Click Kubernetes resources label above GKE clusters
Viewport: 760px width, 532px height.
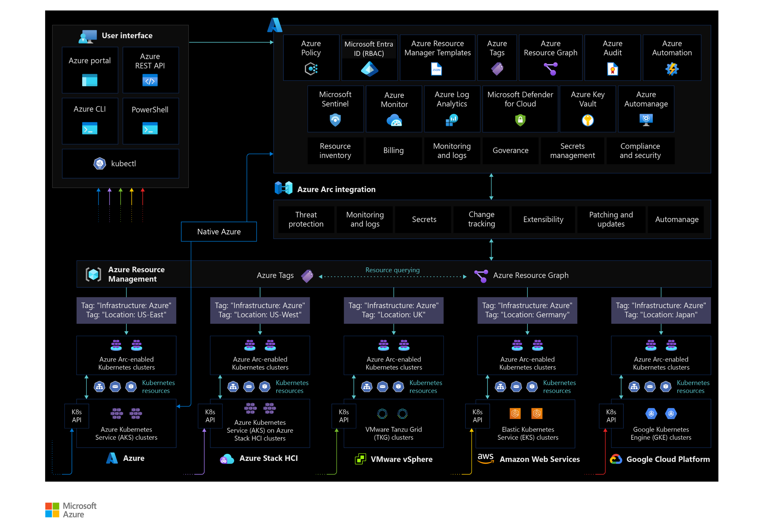pos(693,386)
